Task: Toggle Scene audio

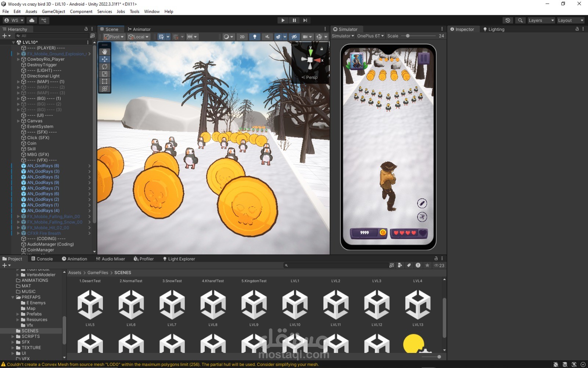Action: pyautogui.click(x=267, y=37)
